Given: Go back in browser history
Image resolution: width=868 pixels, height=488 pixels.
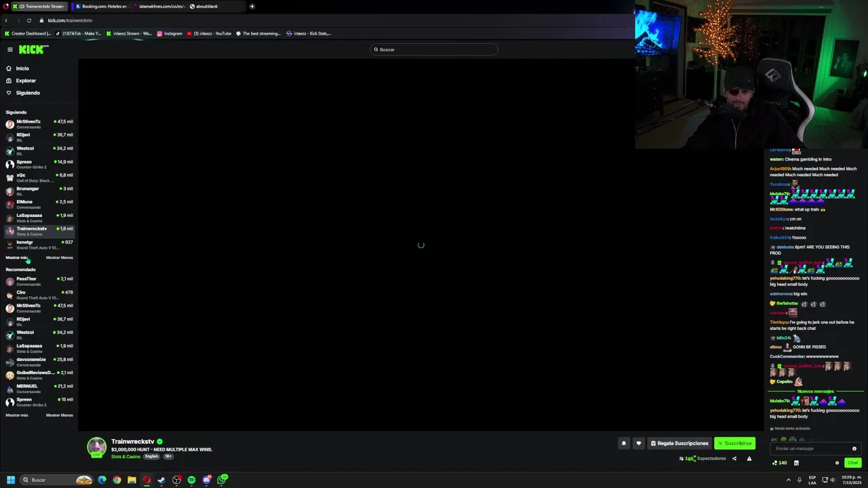Looking at the screenshot, I should [6, 20].
